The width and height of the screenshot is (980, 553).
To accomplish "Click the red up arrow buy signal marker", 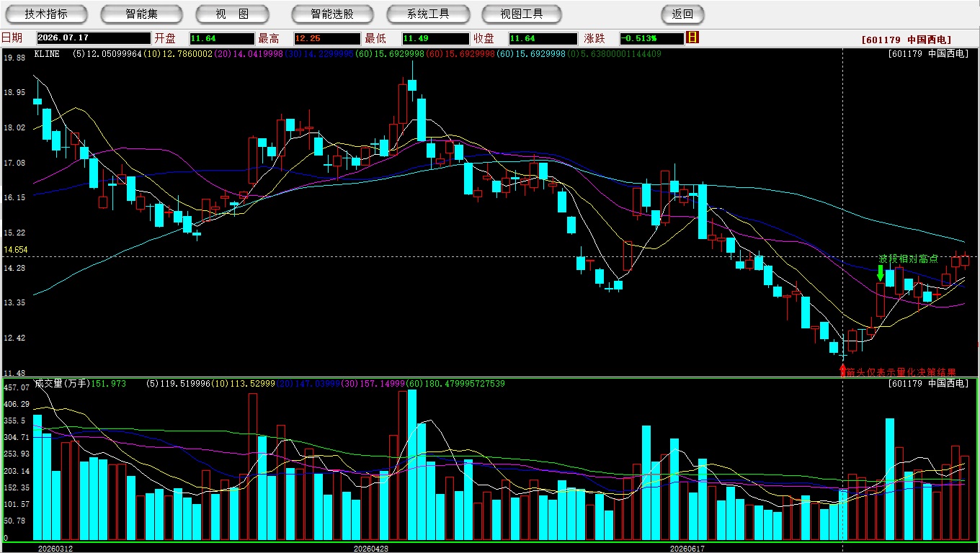I will click(843, 370).
